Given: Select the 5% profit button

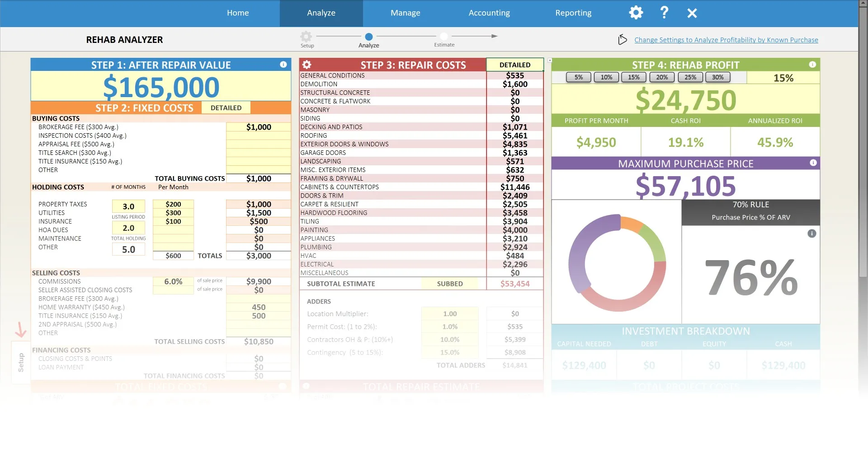Looking at the screenshot, I should coord(579,77).
